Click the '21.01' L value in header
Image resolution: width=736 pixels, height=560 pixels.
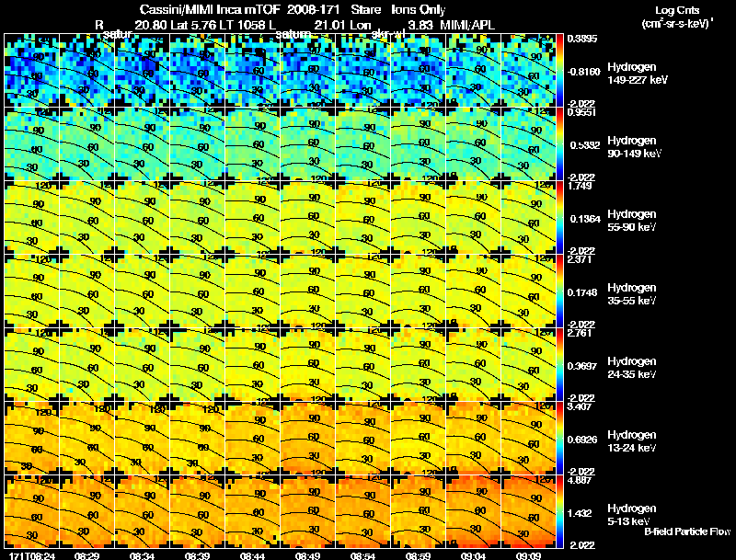click(329, 25)
